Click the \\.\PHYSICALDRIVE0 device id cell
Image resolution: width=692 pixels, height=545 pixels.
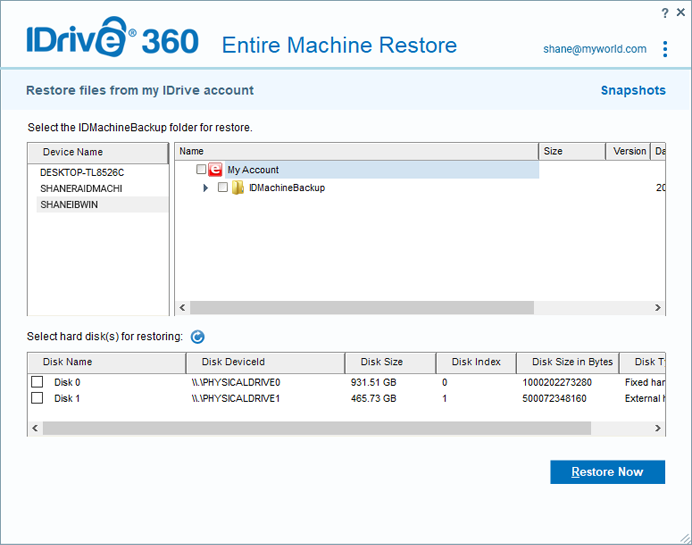click(236, 382)
